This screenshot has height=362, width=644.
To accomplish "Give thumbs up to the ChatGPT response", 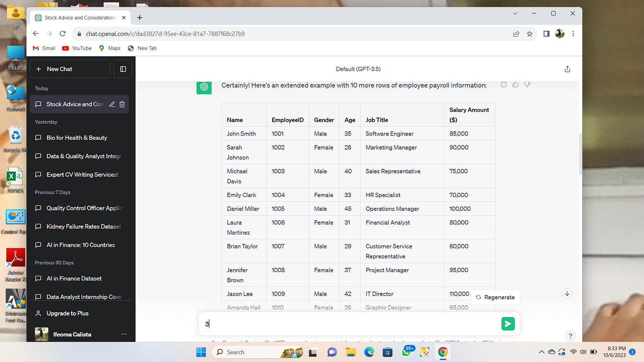I will click(515, 84).
